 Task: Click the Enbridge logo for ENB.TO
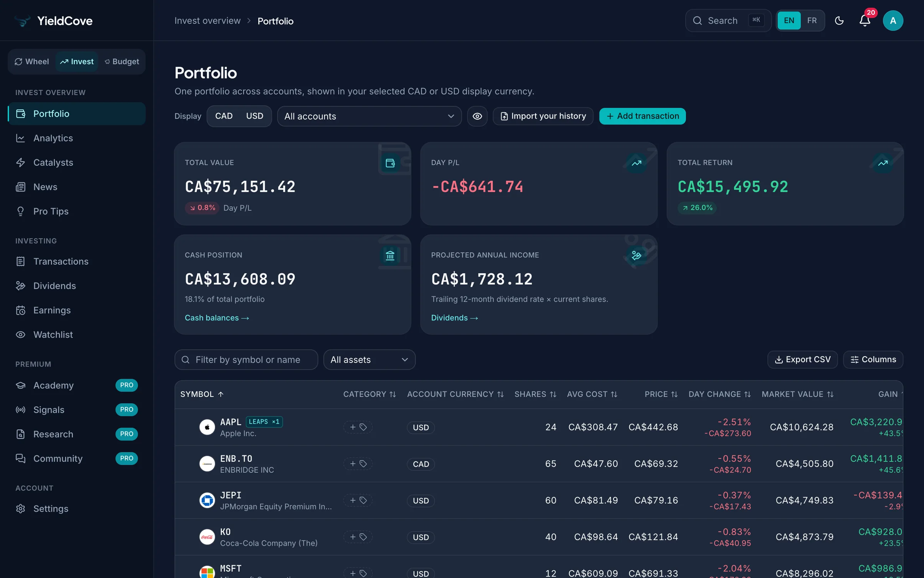(207, 464)
